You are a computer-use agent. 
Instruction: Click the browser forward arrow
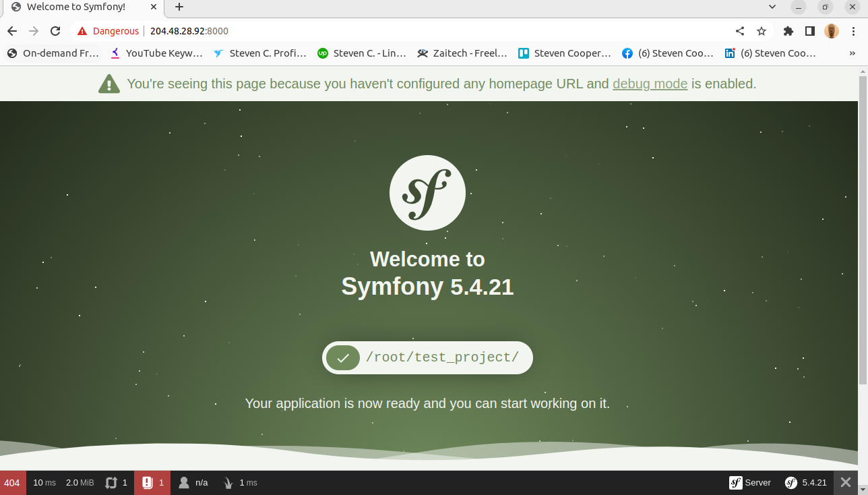tap(34, 31)
